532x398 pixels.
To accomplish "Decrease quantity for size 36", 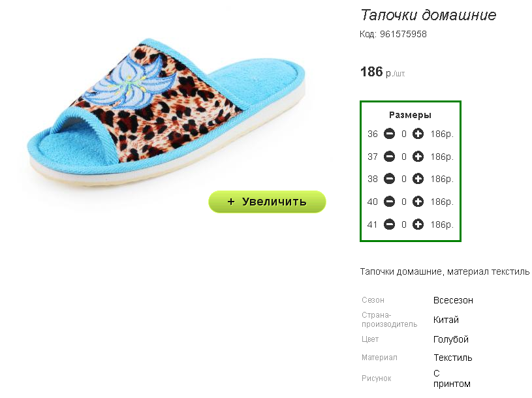I will tap(389, 134).
